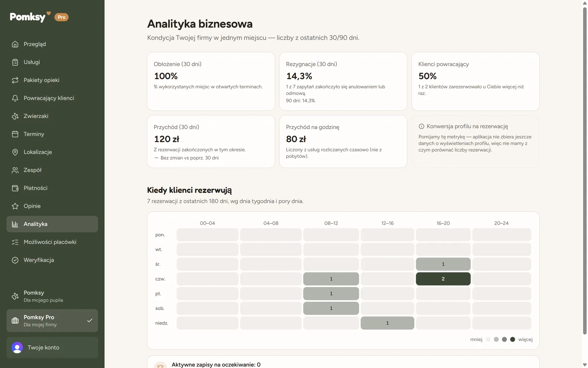Viewport: 588px width, 368px height.
Task: Click the Aktywne zapisy na oczekiwanie: 0 text
Action: pyautogui.click(x=216, y=365)
